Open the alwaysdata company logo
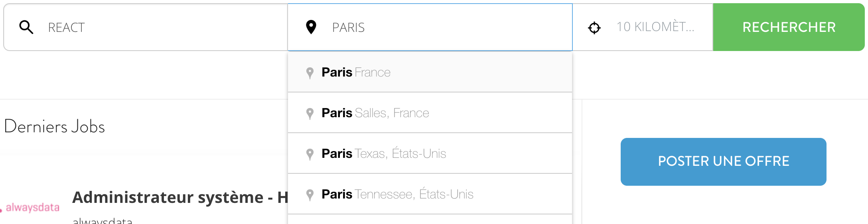Image resolution: width=868 pixels, height=224 pixels. 30,208
